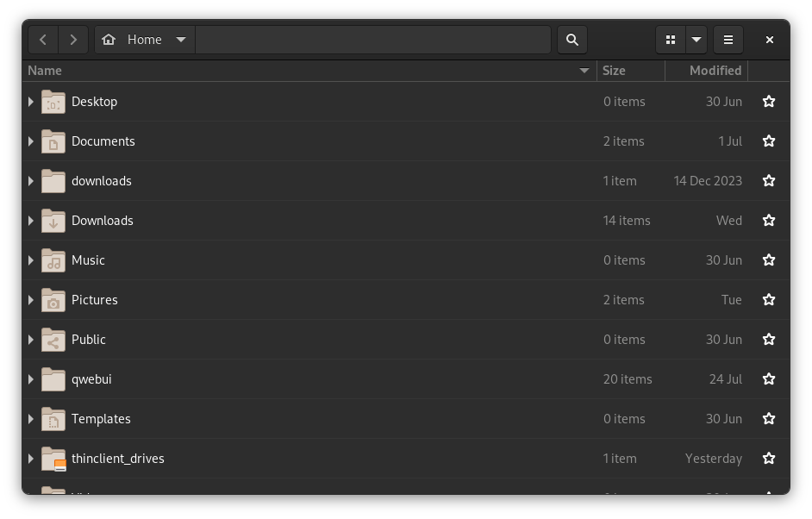Sort files by the Size column

coord(614,70)
